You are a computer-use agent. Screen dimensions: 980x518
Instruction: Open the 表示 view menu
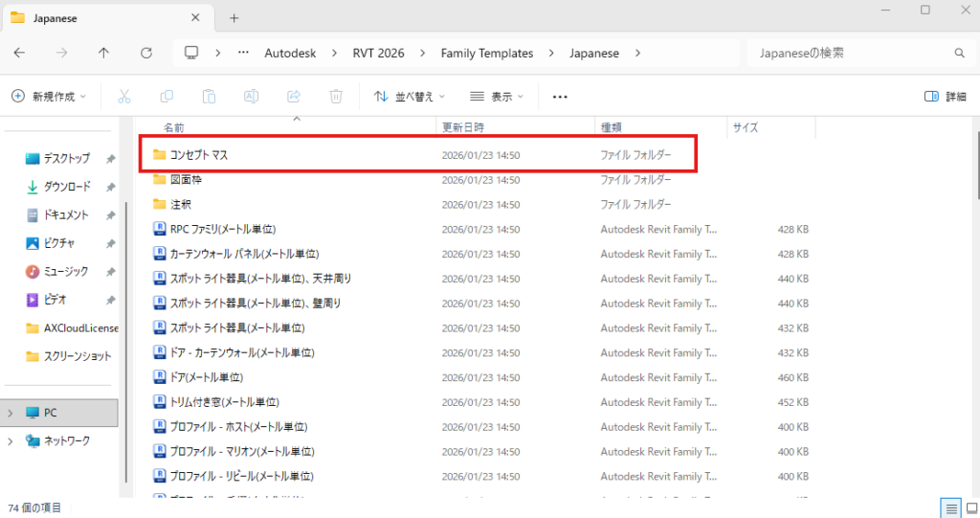[497, 97]
